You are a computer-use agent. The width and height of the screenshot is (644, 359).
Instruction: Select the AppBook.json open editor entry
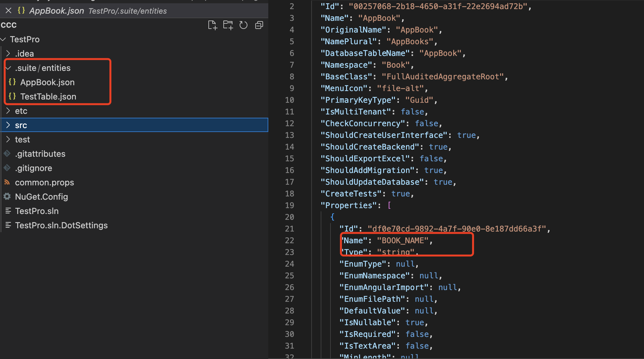tap(57, 11)
